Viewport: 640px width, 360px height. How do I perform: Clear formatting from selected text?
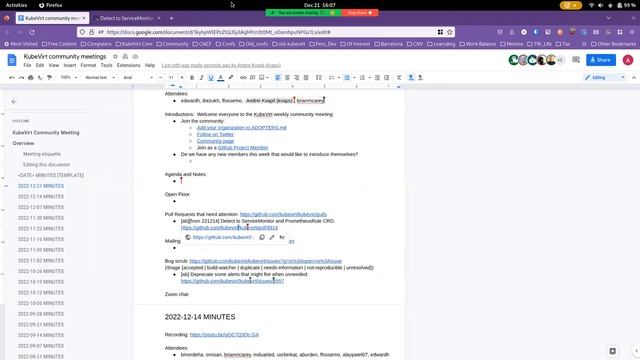[x=399, y=78]
